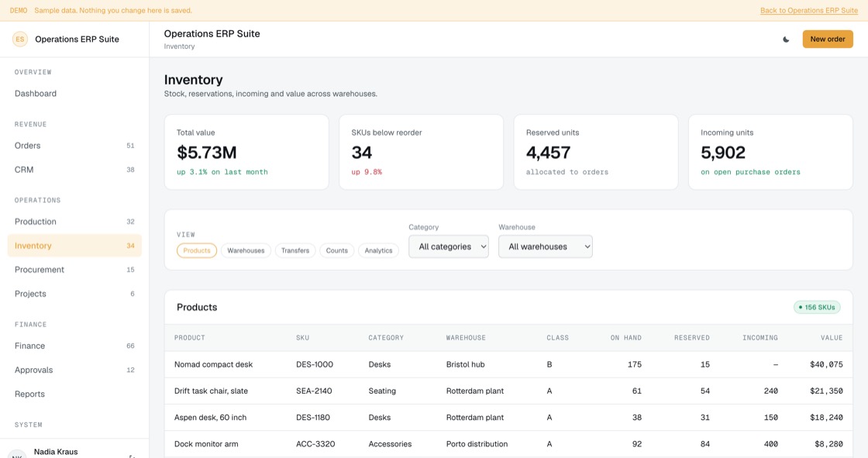The height and width of the screenshot is (458, 868).
Task: Click the Incoming units card
Action: tap(770, 153)
